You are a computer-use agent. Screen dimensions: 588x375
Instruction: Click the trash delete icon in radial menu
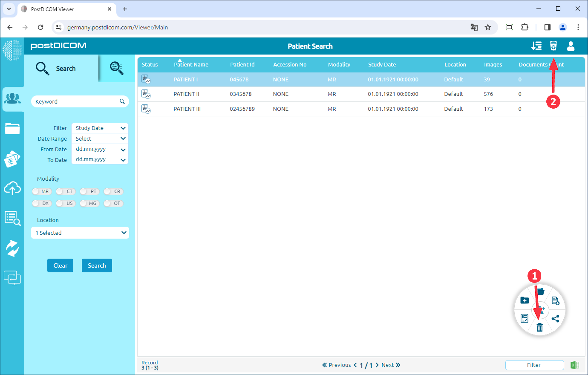click(x=540, y=327)
